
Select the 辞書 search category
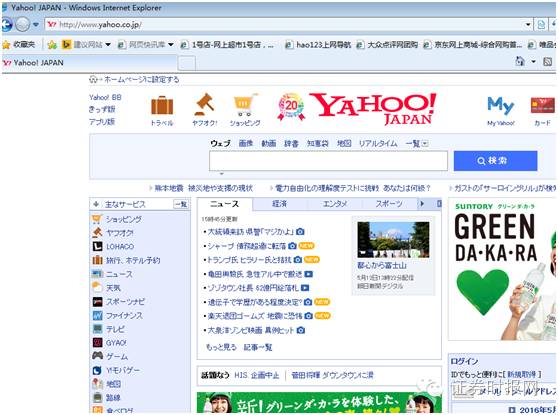[x=291, y=143]
